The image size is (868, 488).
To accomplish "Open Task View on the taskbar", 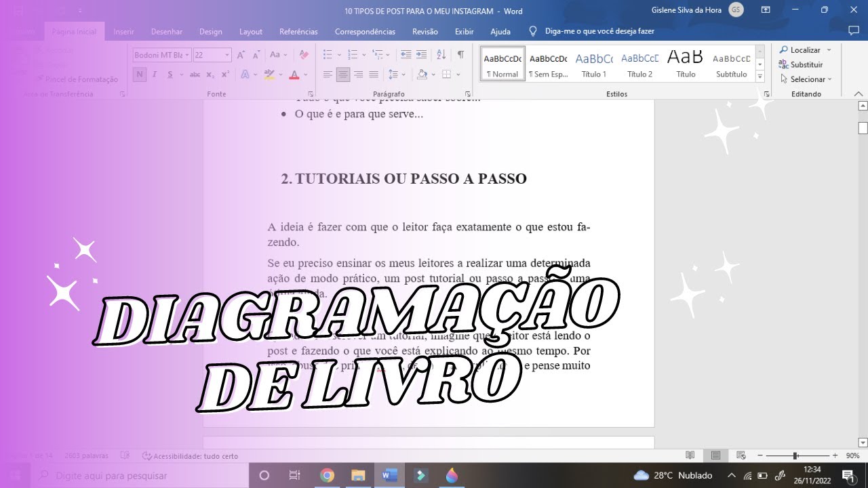I will coord(294,475).
